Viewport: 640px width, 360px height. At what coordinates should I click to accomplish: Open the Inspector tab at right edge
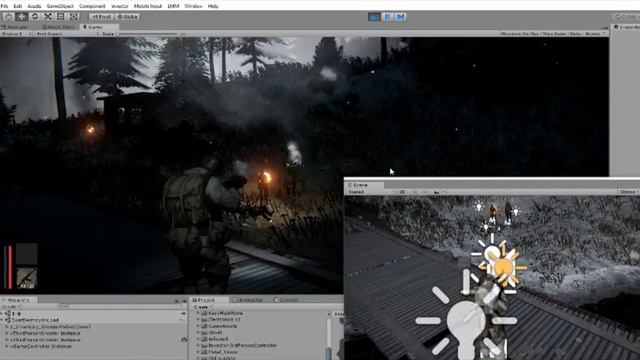coord(626,27)
